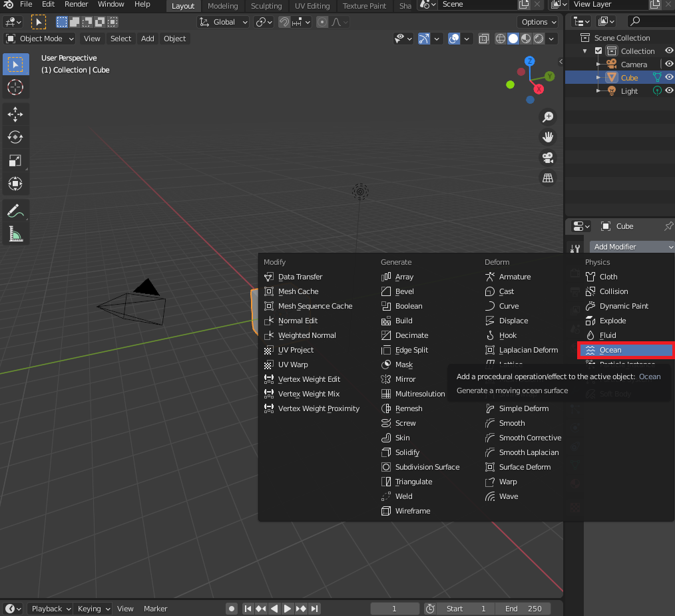
Task: Select the Measure tool
Action: 15,233
